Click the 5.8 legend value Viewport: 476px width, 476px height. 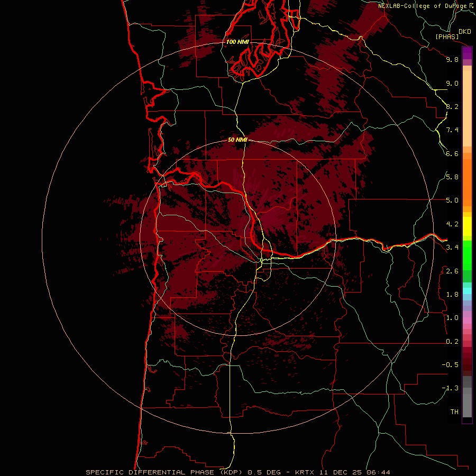coord(452,177)
